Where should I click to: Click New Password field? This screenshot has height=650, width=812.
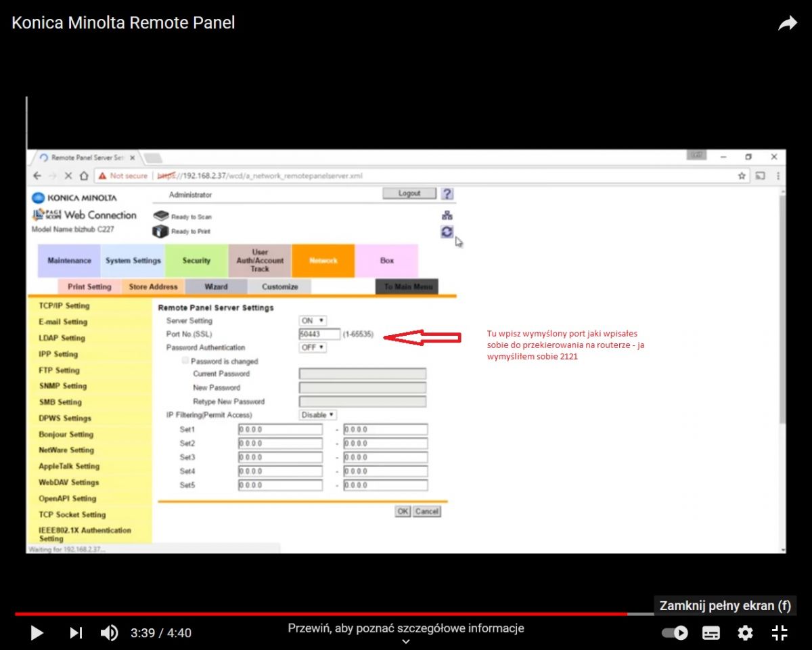tap(363, 388)
